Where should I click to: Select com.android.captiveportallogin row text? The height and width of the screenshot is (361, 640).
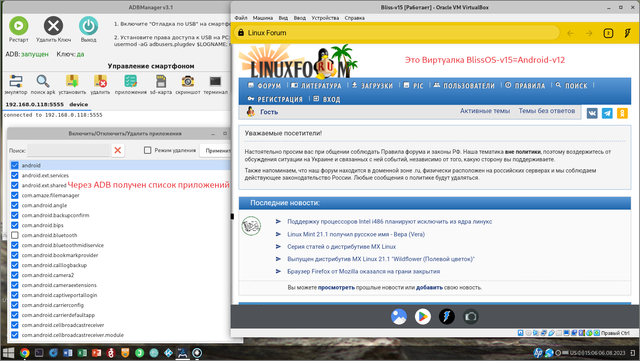tap(60, 295)
